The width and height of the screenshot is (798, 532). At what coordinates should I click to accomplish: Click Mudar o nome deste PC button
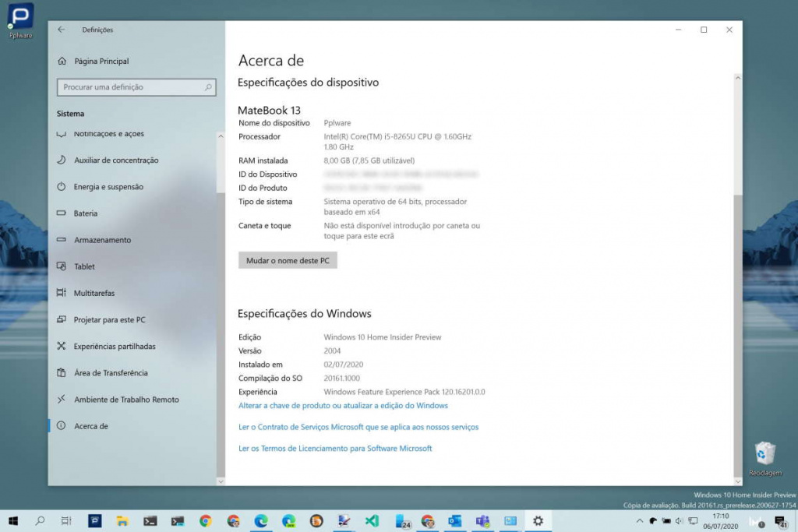(x=288, y=261)
